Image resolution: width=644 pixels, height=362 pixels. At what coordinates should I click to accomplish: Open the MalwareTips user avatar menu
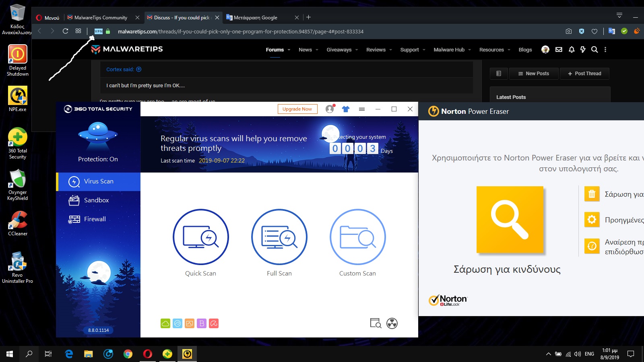pyautogui.click(x=545, y=49)
